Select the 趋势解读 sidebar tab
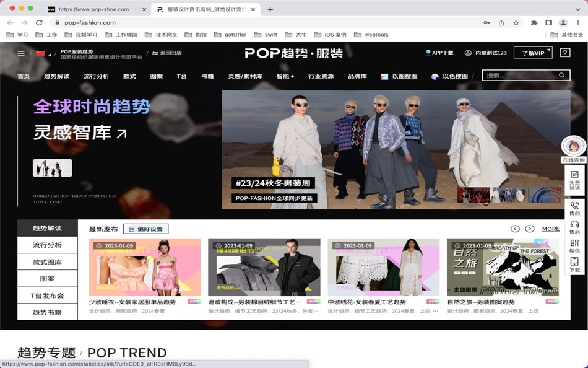Viewport: 588px width, 368px height. point(47,228)
